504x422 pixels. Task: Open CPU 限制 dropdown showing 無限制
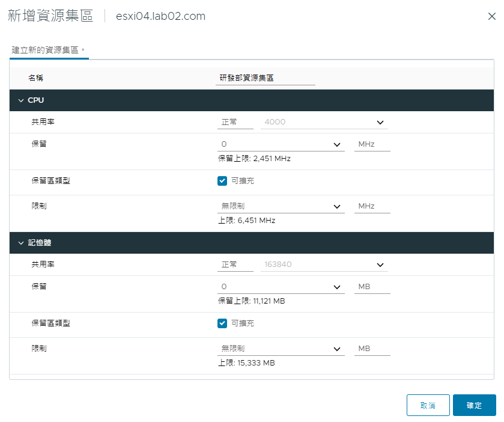coord(281,206)
